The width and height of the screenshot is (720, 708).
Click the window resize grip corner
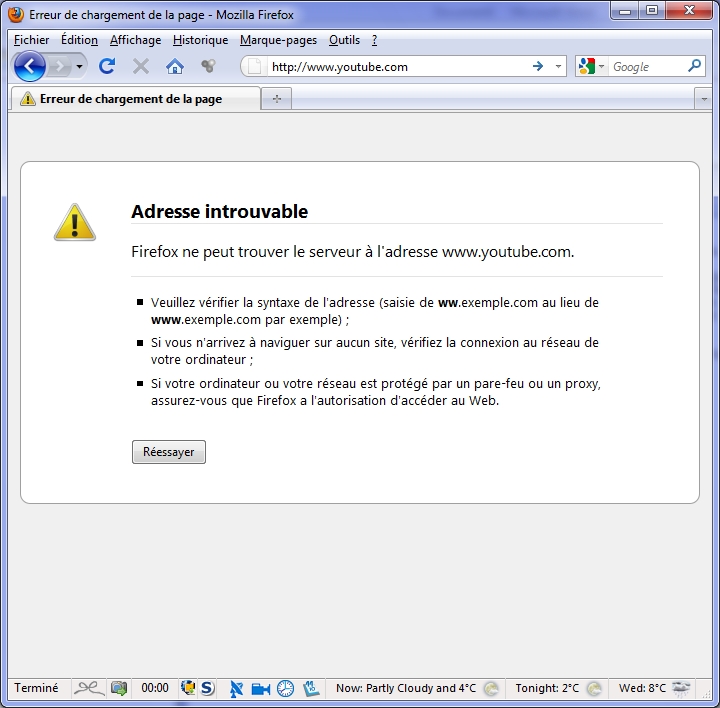pyautogui.click(x=706, y=695)
